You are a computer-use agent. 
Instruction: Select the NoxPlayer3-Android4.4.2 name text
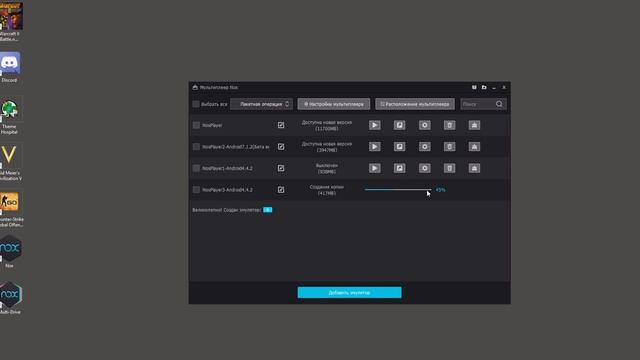point(227,190)
